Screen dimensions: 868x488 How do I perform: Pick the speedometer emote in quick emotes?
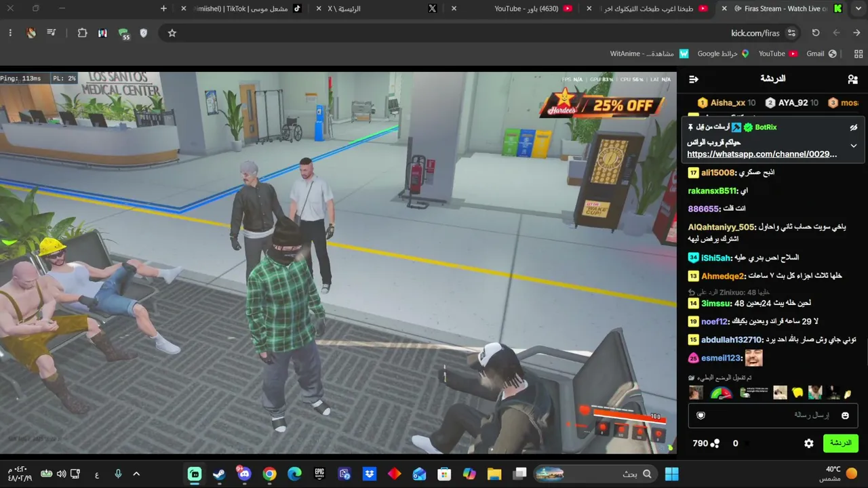point(722,392)
